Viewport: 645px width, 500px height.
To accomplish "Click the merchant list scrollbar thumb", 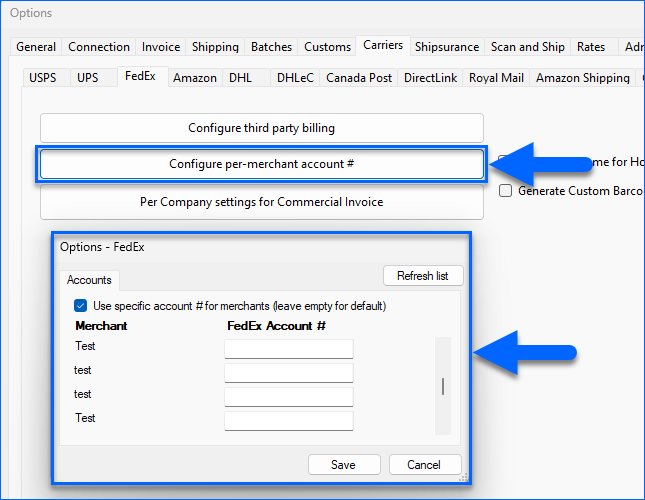I will click(x=443, y=386).
